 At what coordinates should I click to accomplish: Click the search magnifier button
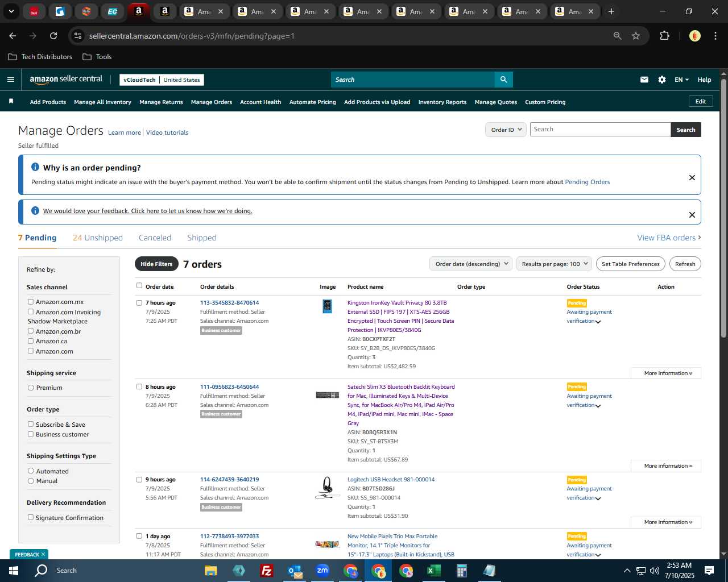tap(503, 80)
